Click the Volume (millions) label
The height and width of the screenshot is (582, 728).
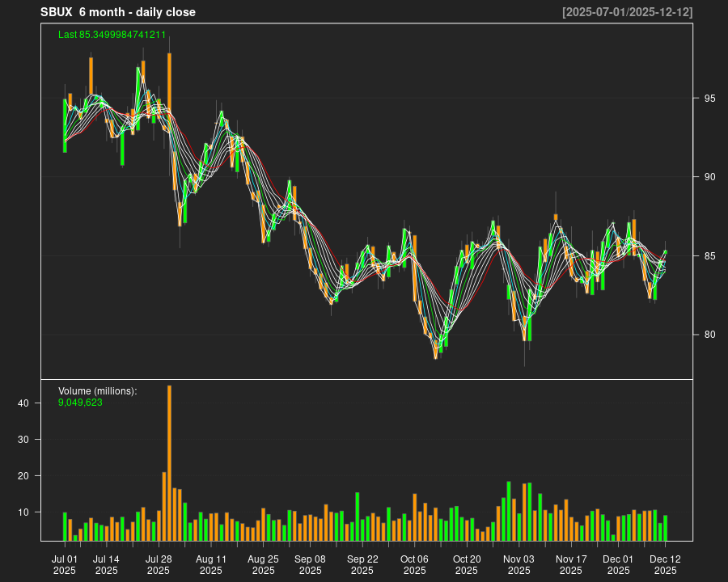(x=98, y=391)
